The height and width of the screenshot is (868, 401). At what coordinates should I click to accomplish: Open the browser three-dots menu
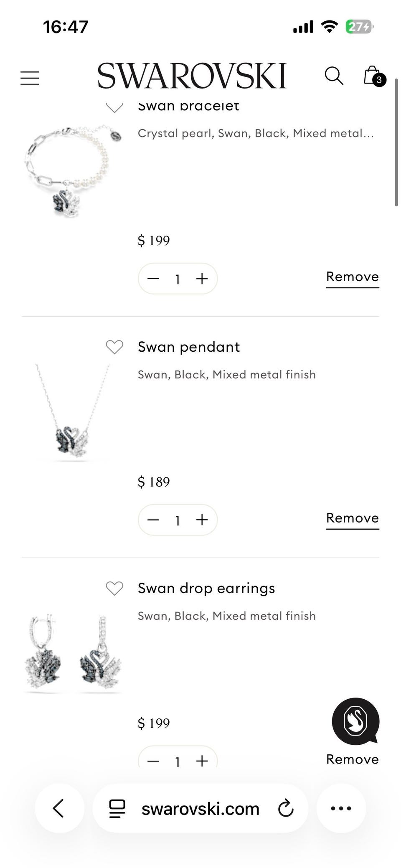coord(341,808)
